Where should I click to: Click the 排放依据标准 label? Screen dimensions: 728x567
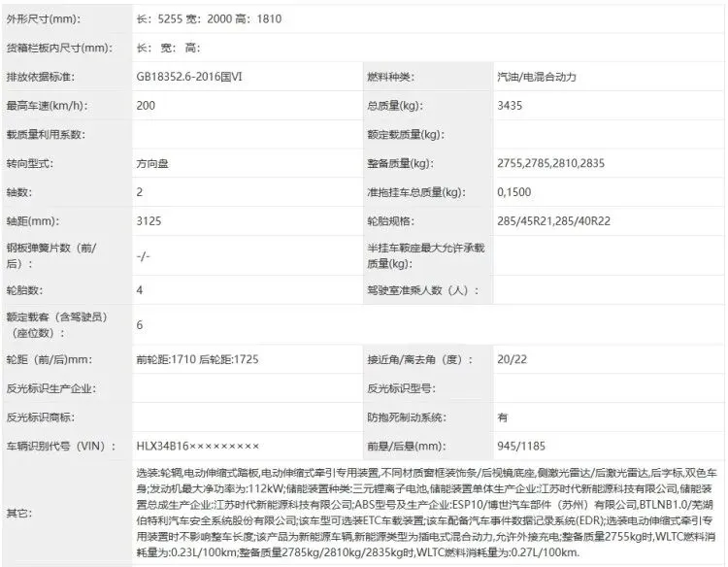[40, 77]
